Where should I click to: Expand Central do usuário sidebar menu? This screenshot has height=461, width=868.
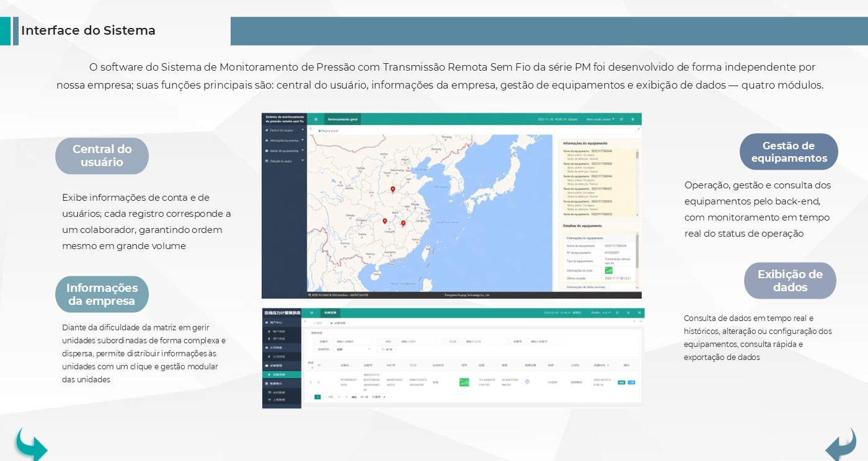[283, 130]
